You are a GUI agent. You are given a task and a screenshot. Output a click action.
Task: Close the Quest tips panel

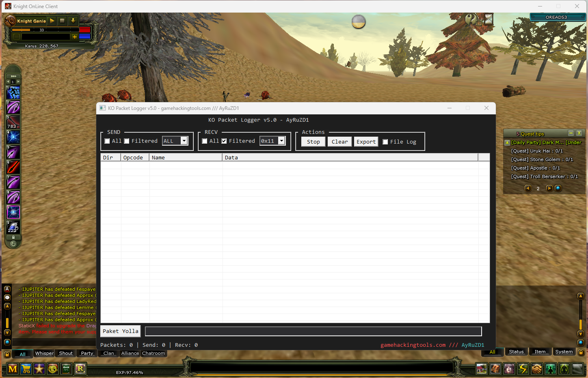click(x=579, y=133)
